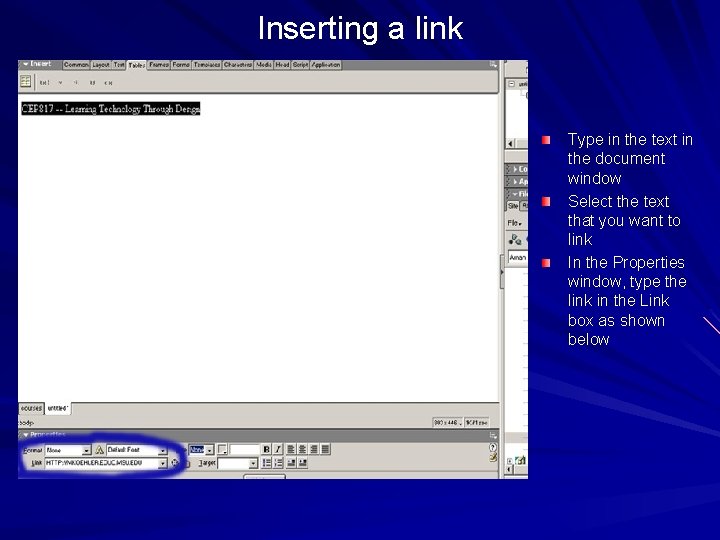The height and width of the screenshot is (540, 720).
Task: Align text left in Properties
Action: (x=291, y=450)
